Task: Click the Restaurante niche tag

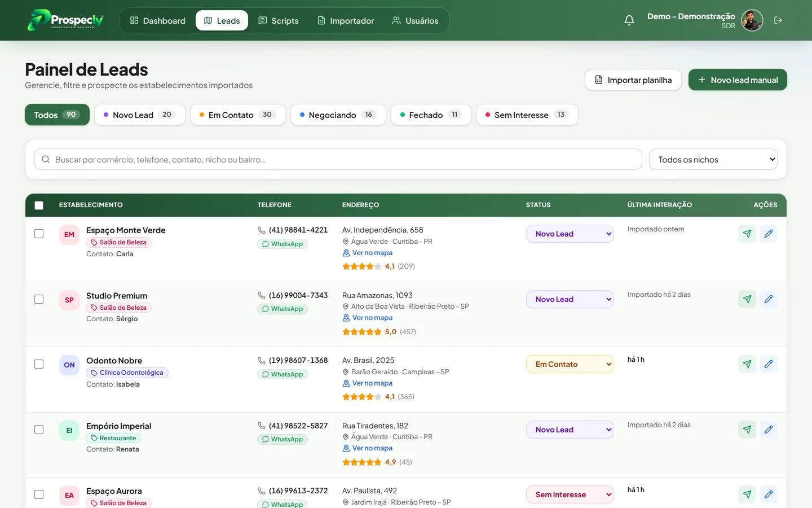Action: point(113,438)
